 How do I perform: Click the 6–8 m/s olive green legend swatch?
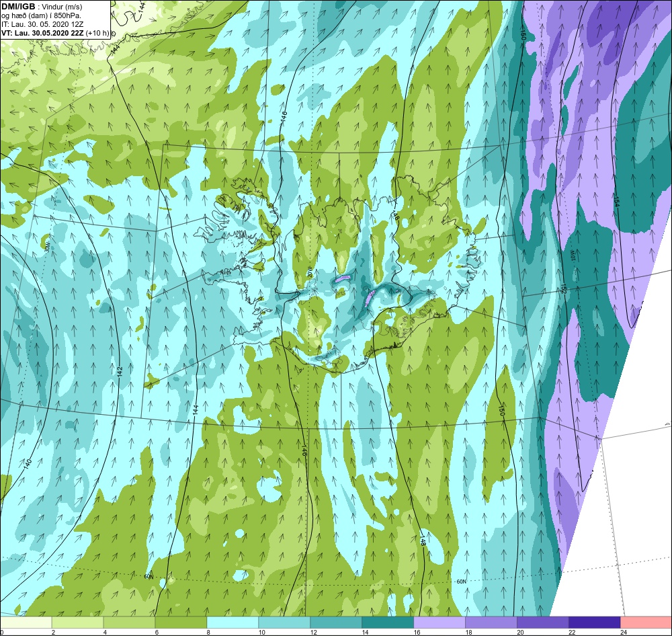[181, 623]
